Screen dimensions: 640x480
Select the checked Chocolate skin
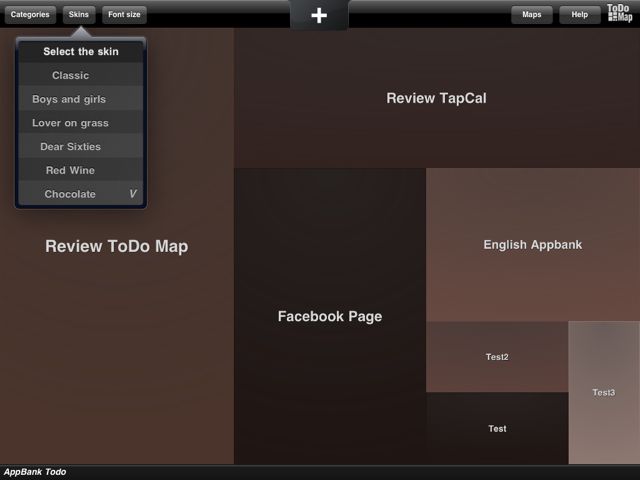(x=81, y=194)
